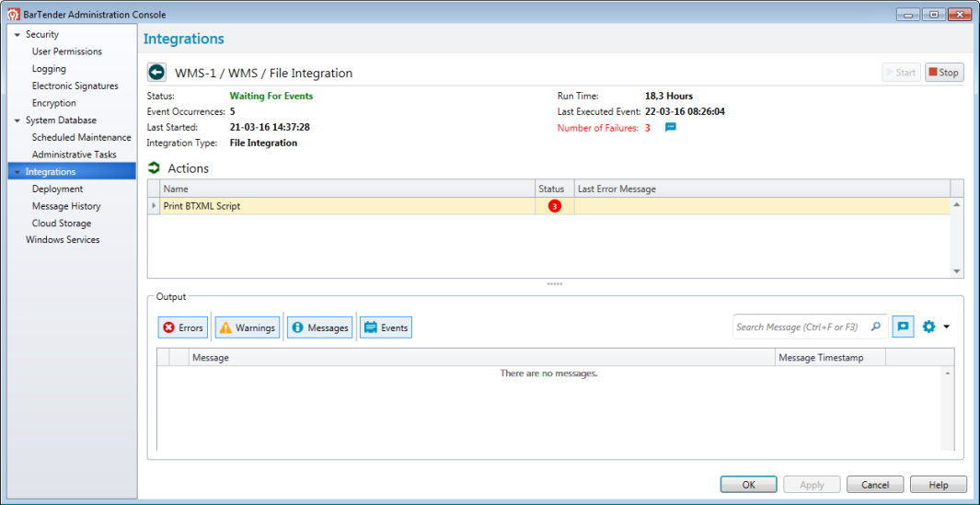Click the Last Executed Event timestamp value
980x505 pixels.
(685, 112)
